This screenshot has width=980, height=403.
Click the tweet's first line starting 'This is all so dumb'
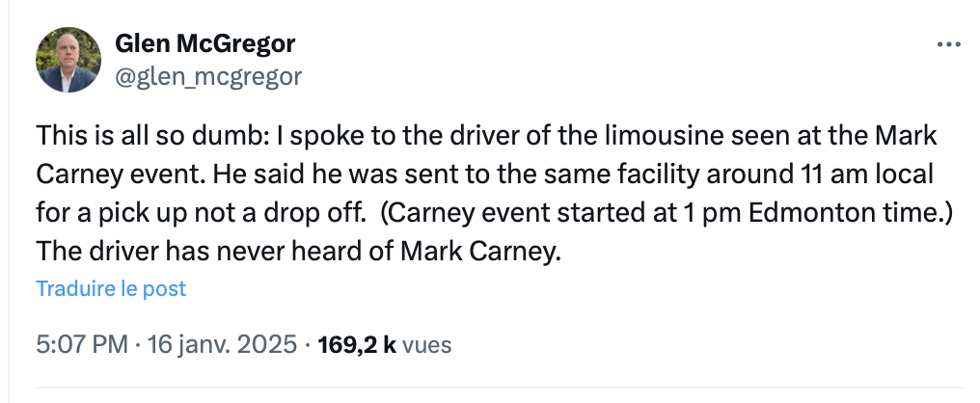[486, 136]
